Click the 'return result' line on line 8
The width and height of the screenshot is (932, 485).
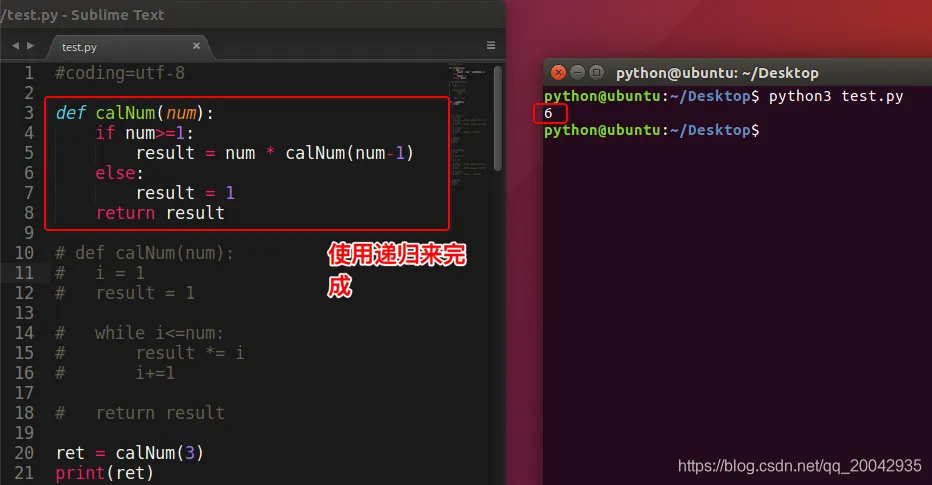[x=160, y=213]
